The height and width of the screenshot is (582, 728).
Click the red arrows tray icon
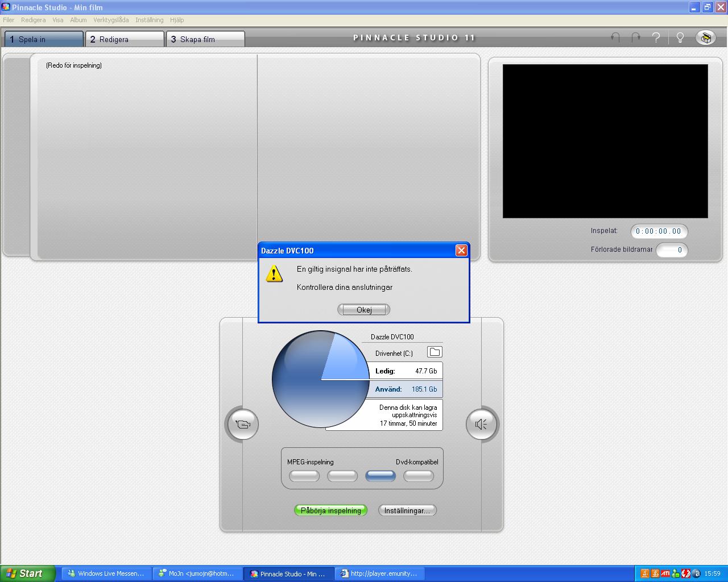coord(686,573)
